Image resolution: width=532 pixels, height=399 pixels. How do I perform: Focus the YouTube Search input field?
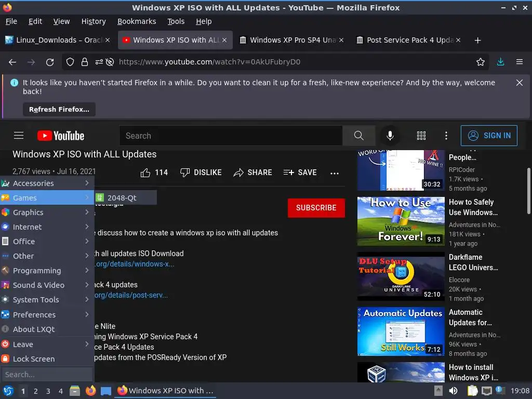(x=231, y=136)
